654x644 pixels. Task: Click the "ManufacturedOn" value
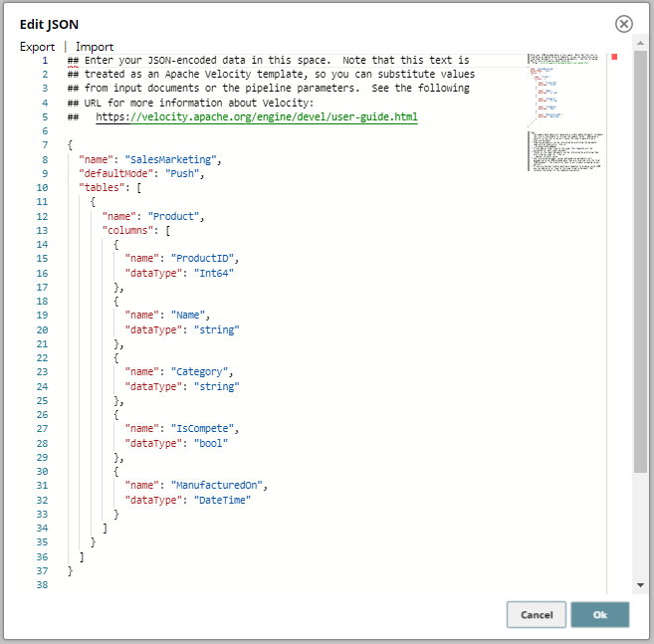[216, 485]
